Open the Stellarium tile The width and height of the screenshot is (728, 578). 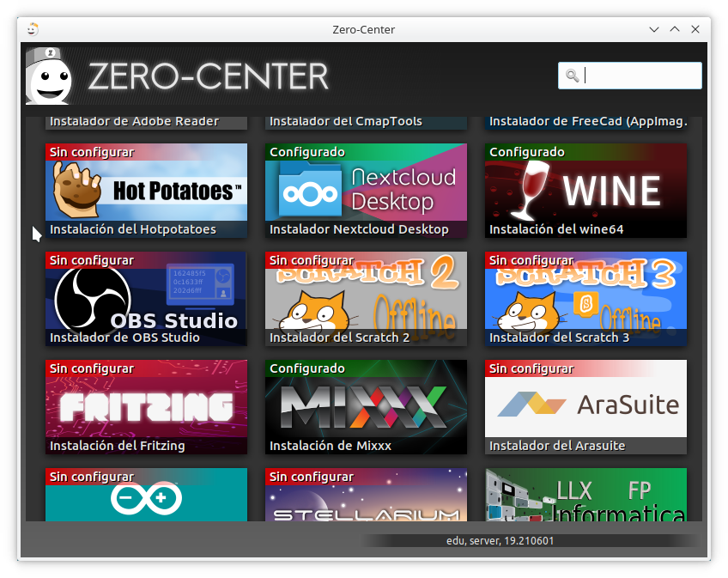tap(366, 497)
